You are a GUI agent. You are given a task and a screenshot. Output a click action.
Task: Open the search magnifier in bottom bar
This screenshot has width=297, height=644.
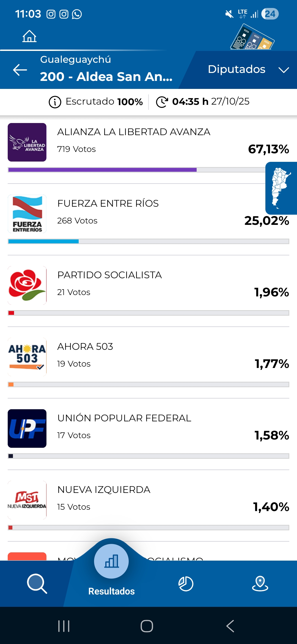37,583
